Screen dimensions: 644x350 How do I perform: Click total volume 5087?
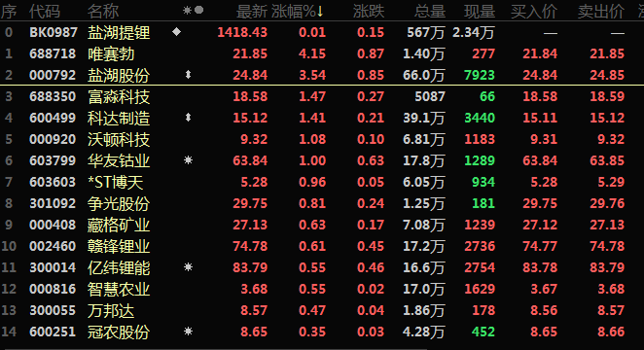[x=430, y=96]
